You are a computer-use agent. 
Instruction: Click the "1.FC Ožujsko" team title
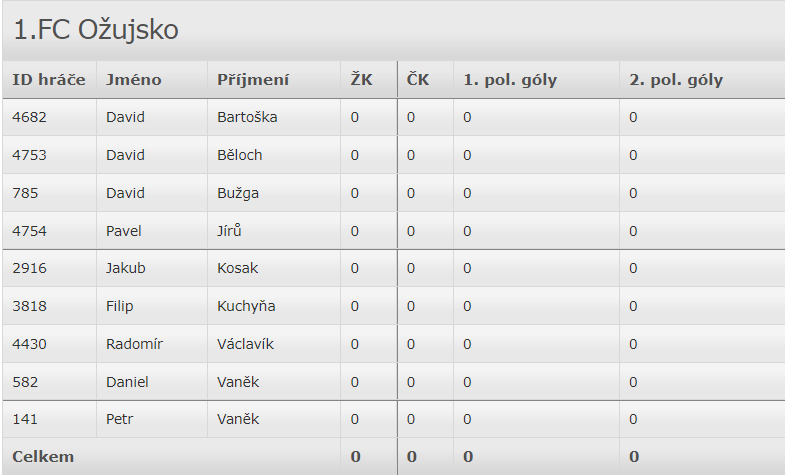click(96, 30)
